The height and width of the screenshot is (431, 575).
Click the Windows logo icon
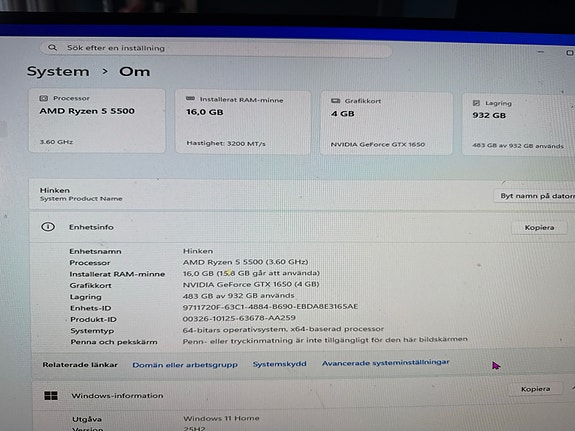[x=51, y=395]
